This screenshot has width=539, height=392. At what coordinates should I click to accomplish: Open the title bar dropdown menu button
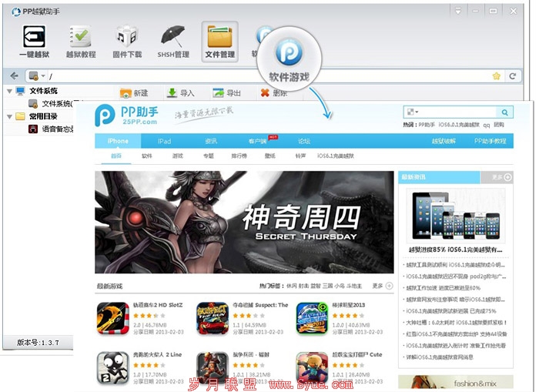(x=458, y=11)
